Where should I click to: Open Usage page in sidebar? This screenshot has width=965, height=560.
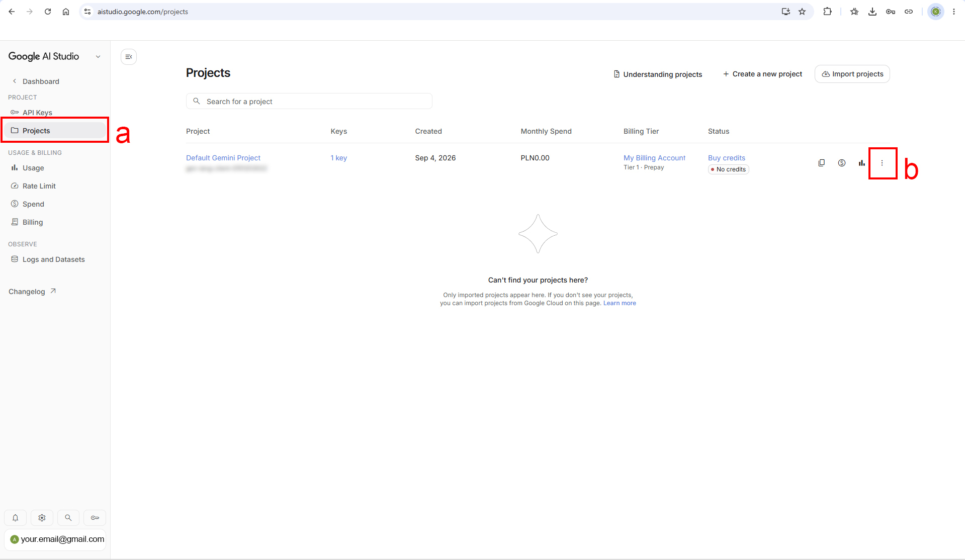pyautogui.click(x=33, y=168)
